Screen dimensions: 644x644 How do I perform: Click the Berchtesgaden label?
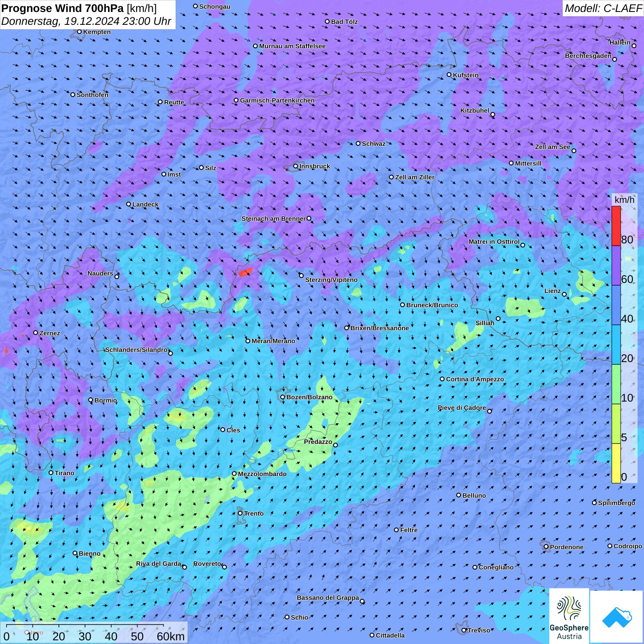[588, 56]
